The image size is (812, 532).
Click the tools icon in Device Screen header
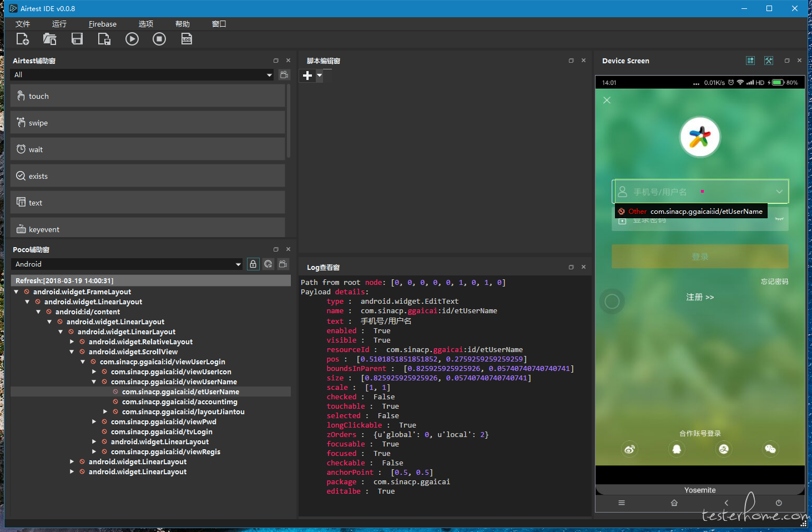[x=769, y=61]
